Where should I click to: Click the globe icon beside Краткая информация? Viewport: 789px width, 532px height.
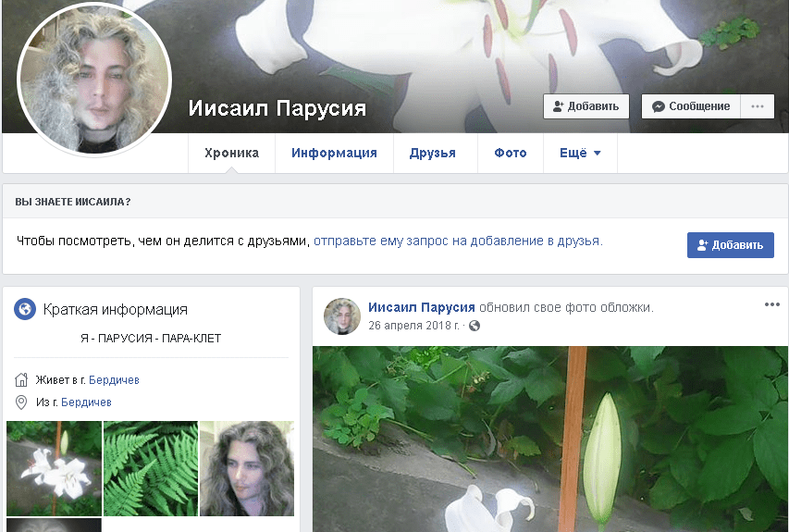pos(25,309)
